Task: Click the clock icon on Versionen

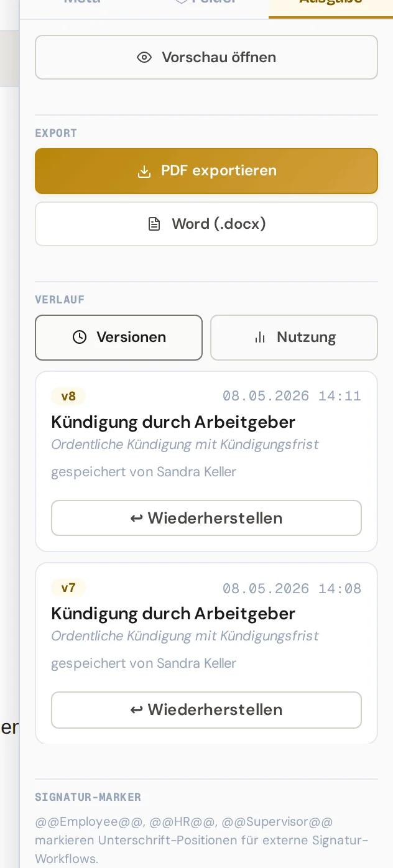Action: [80, 337]
